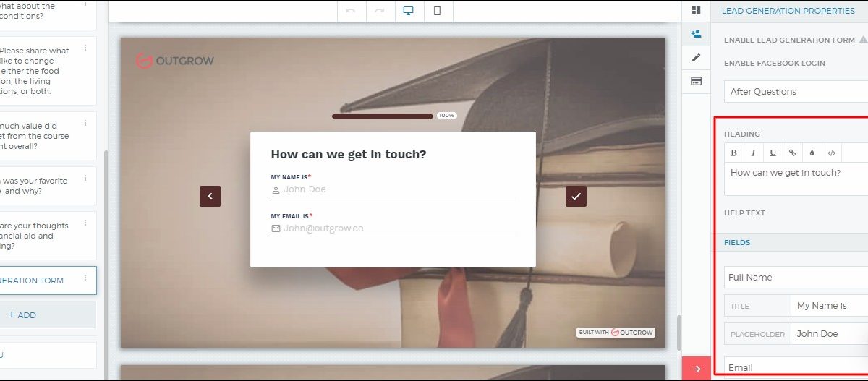
Task: Open the layout grid panel icon
Action: (x=696, y=10)
